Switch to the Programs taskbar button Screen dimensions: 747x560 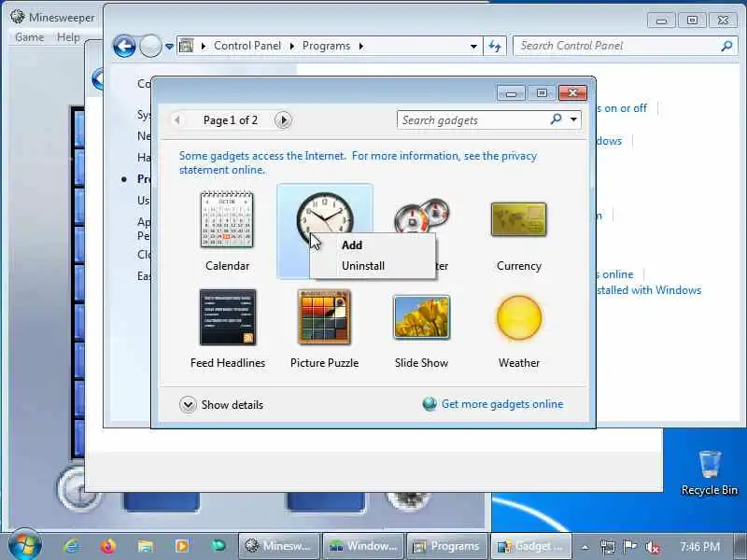447,546
